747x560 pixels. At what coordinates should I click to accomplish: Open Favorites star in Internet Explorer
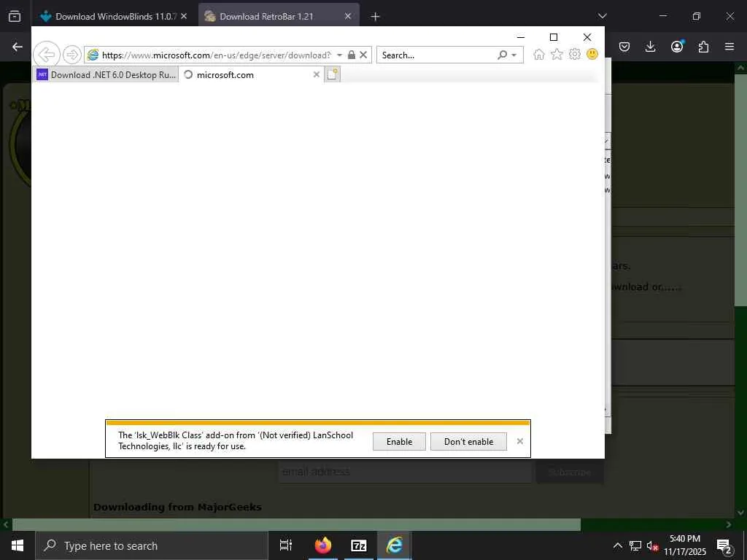pyautogui.click(x=557, y=55)
